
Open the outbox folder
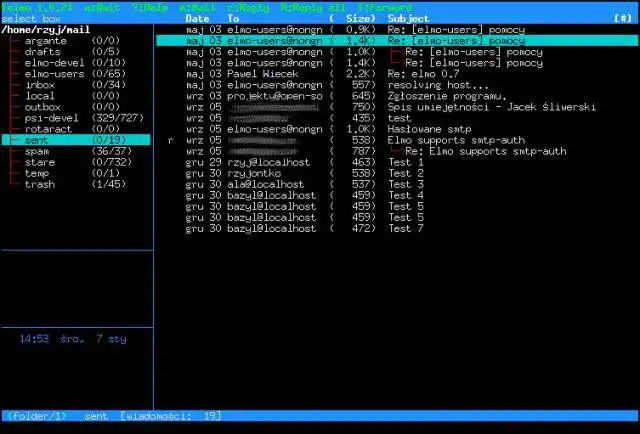[73, 107]
